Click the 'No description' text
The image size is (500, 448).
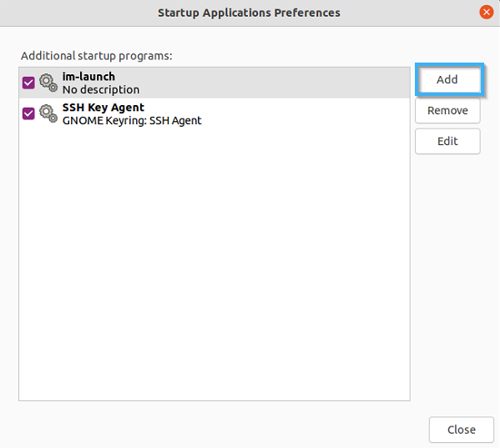101,89
